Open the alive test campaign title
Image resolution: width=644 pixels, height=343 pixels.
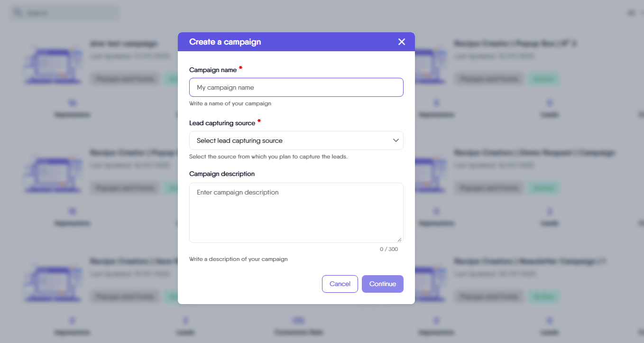pyautogui.click(x=123, y=44)
